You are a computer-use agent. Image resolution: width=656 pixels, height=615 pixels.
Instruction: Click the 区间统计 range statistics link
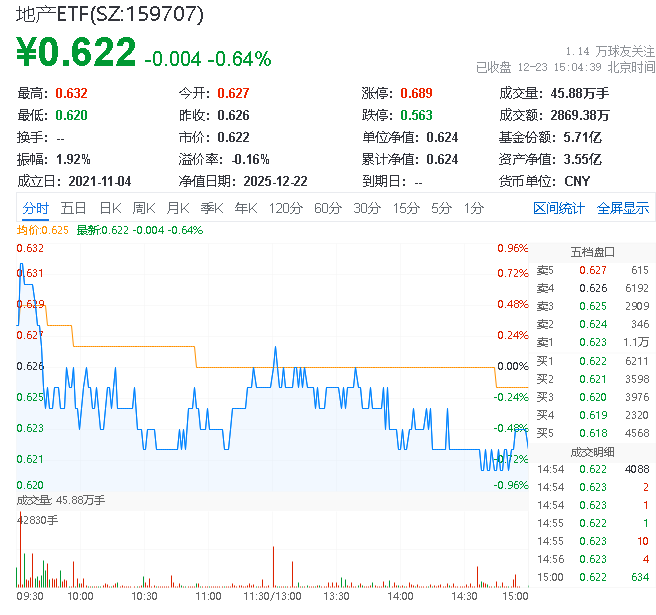tap(559, 208)
